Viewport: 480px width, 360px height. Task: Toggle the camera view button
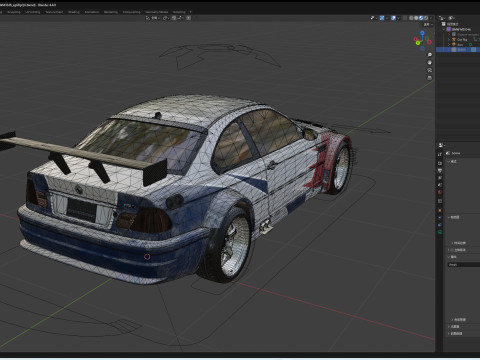click(430, 70)
